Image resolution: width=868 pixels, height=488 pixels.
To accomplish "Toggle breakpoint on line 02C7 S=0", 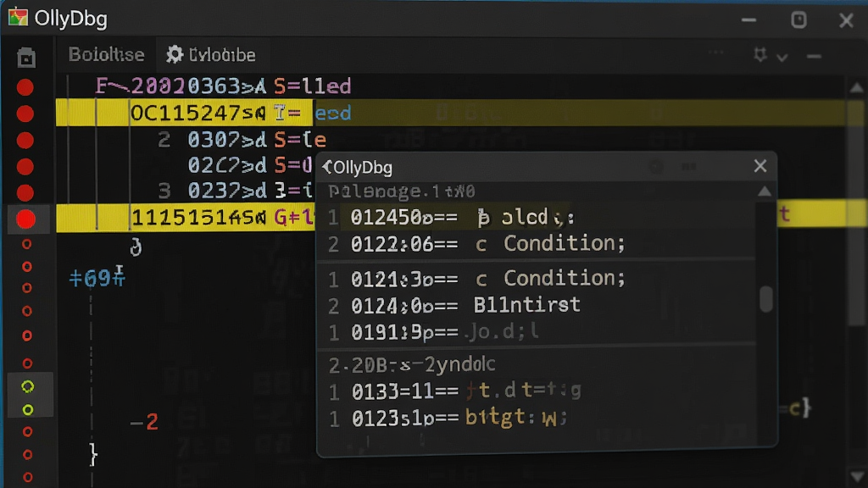I will click(x=25, y=167).
